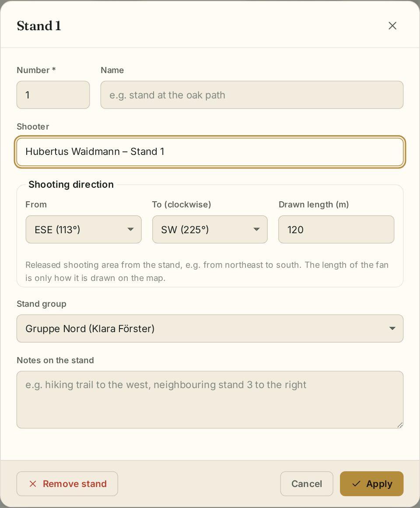The height and width of the screenshot is (508, 420).
Task: Click the Shooter input field
Action: (x=210, y=152)
